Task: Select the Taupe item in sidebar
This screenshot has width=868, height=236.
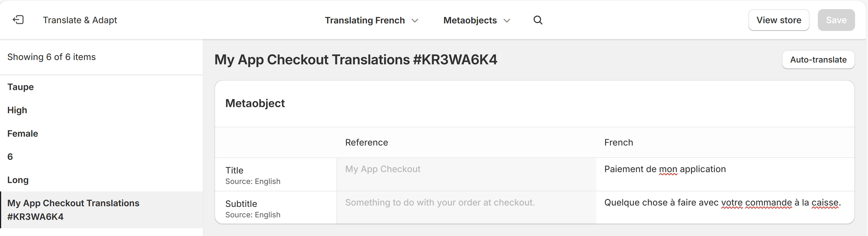Action: [20, 87]
